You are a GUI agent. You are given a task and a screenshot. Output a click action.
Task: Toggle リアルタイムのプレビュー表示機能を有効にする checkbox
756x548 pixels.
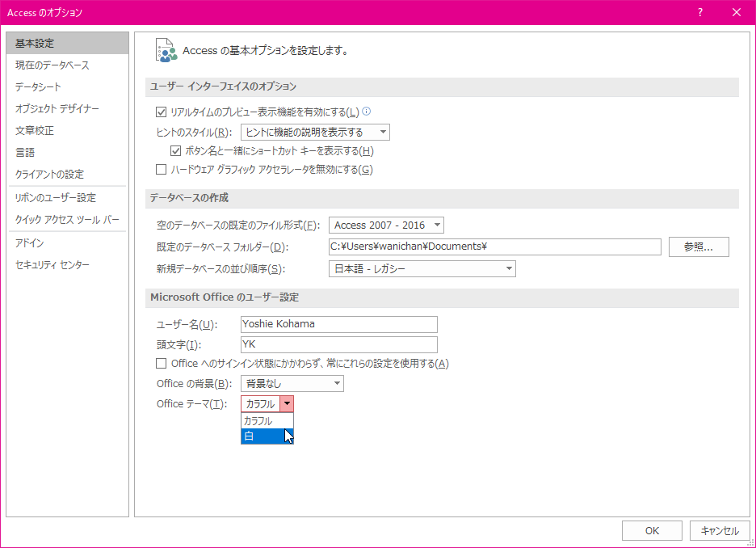pos(161,112)
